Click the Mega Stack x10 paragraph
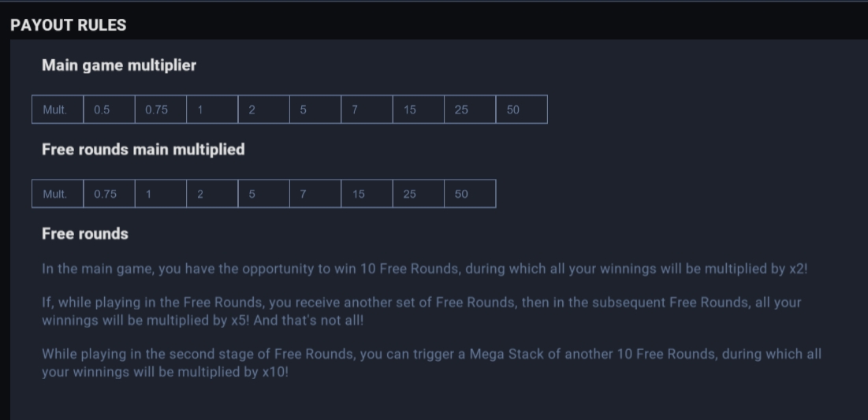Screen dimensions: 868x420 pyautogui.click(x=432, y=363)
